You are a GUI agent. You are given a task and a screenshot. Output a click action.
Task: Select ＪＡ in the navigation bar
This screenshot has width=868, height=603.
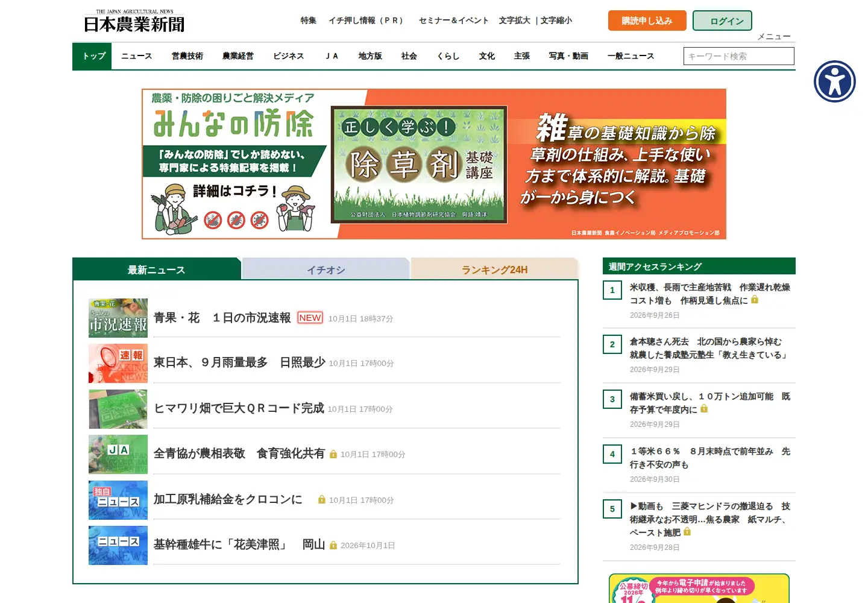point(332,56)
